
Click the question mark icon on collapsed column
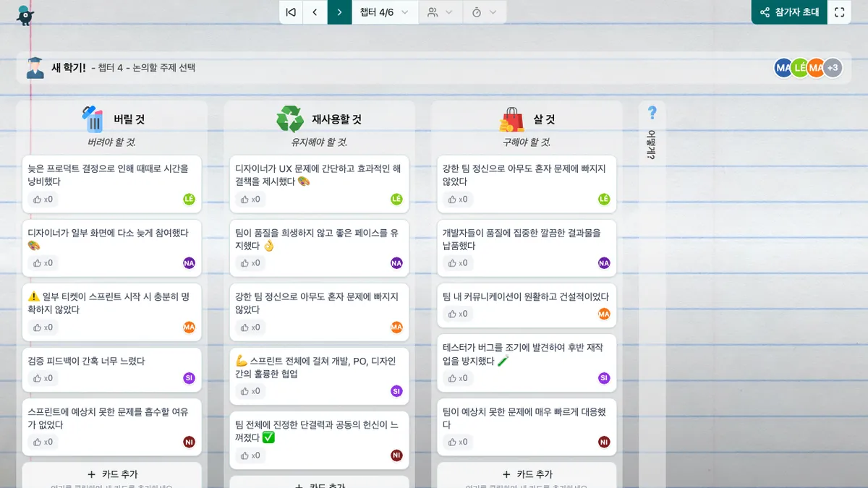coord(652,113)
